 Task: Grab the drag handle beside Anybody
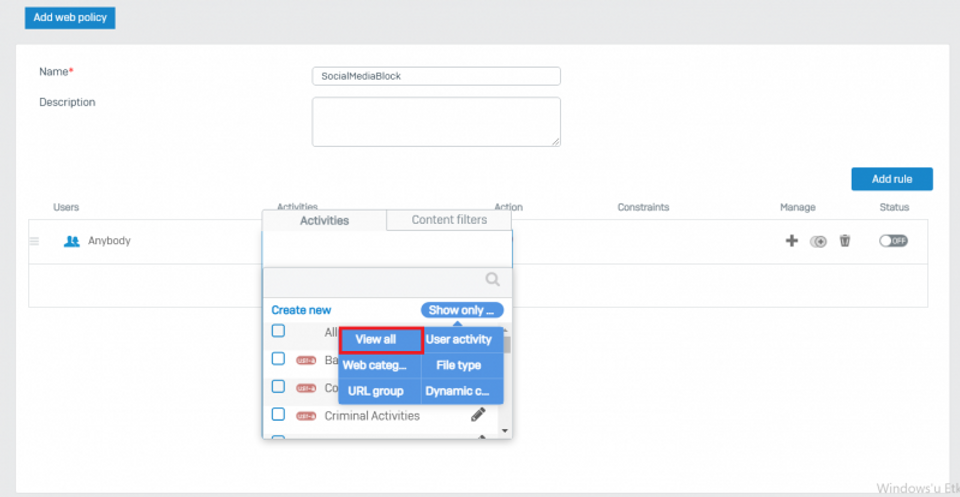pyautogui.click(x=34, y=241)
